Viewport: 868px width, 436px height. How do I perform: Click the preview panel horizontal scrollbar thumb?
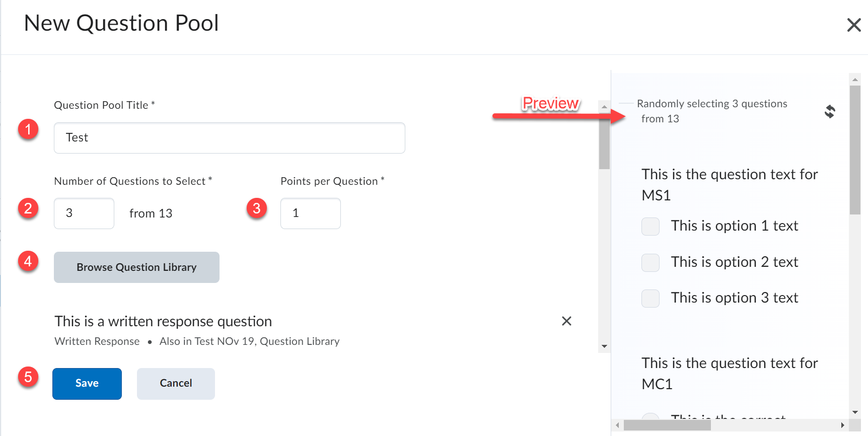[667, 425]
